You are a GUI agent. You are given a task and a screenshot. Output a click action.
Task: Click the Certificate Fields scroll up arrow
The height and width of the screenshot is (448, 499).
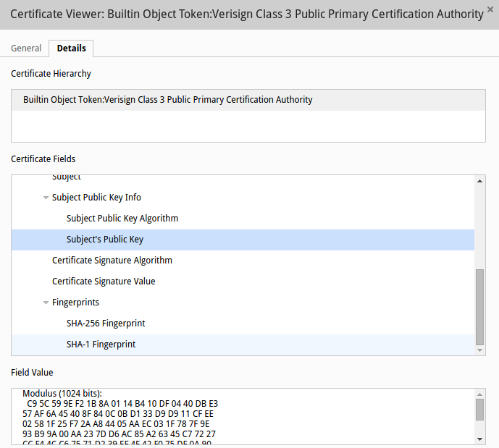(480, 181)
